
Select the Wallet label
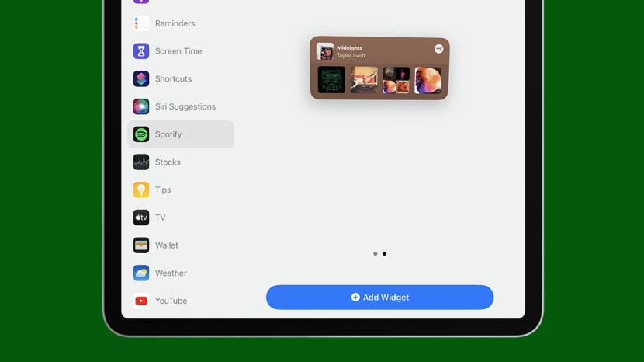[x=166, y=245]
